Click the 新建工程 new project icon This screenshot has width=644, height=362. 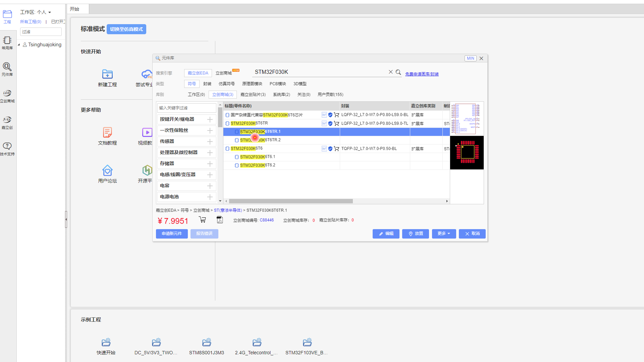point(107,74)
